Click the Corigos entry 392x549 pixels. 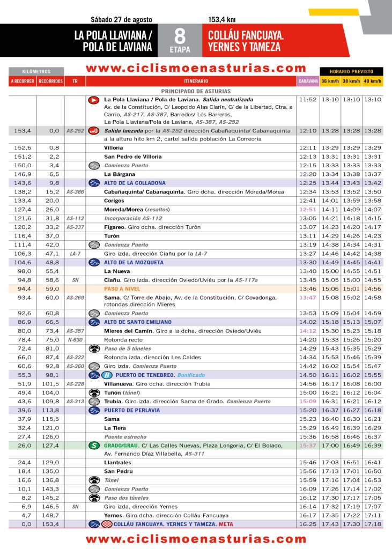(114, 201)
